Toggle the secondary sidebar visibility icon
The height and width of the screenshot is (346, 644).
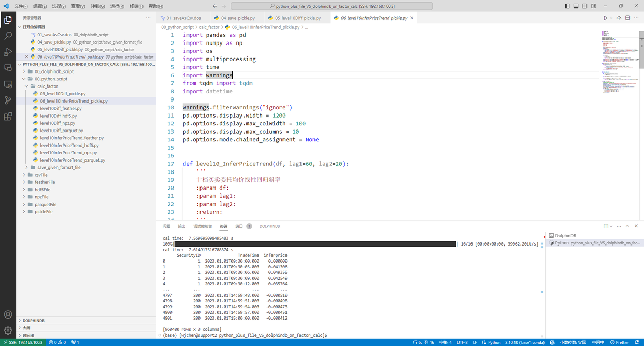pyautogui.click(x=585, y=6)
